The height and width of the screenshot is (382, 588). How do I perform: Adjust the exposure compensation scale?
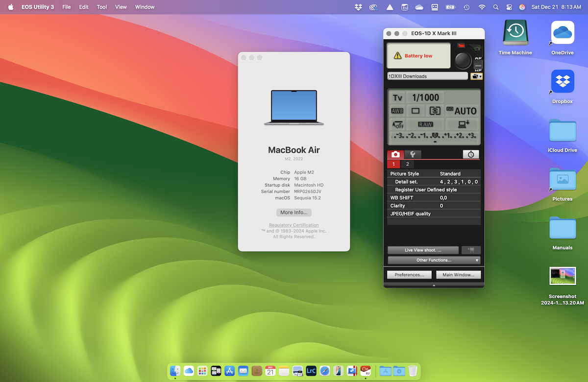click(x=434, y=136)
